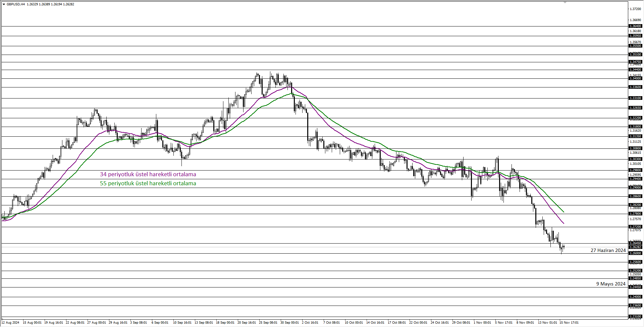
Task: Click the 1.28200 price level tag
Action: [x=635, y=205]
